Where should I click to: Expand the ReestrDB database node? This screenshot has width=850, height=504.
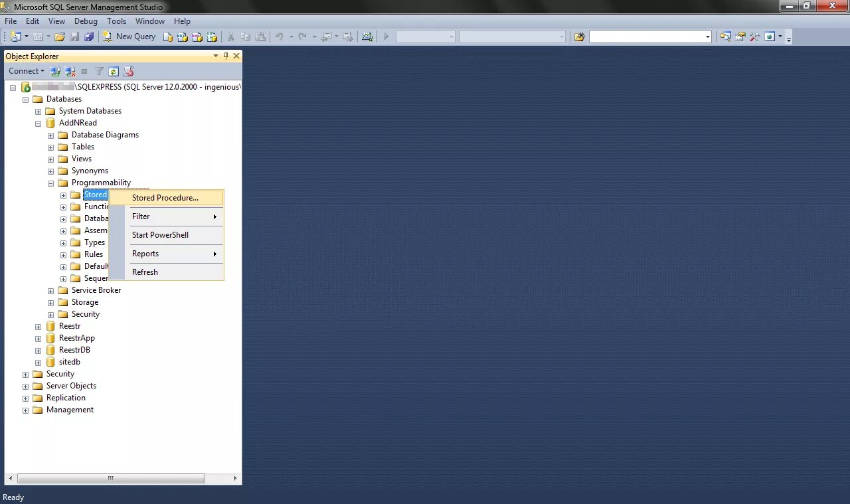[x=38, y=351]
